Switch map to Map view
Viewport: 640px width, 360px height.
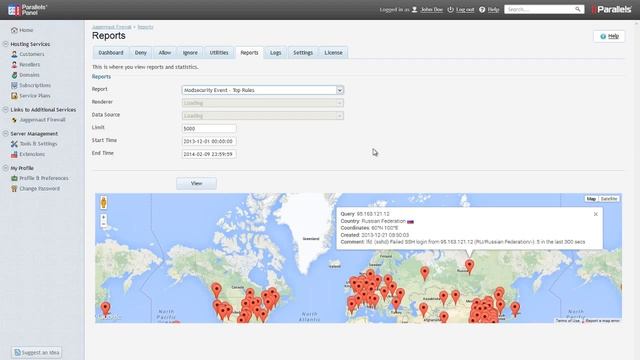[591, 199]
